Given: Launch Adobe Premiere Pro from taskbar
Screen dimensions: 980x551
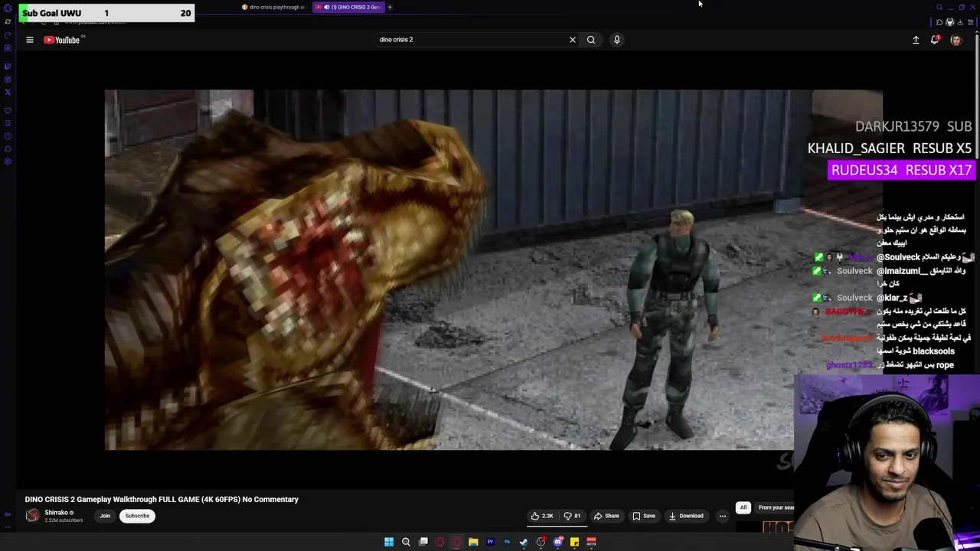Looking at the screenshot, I should pyautogui.click(x=490, y=542).
